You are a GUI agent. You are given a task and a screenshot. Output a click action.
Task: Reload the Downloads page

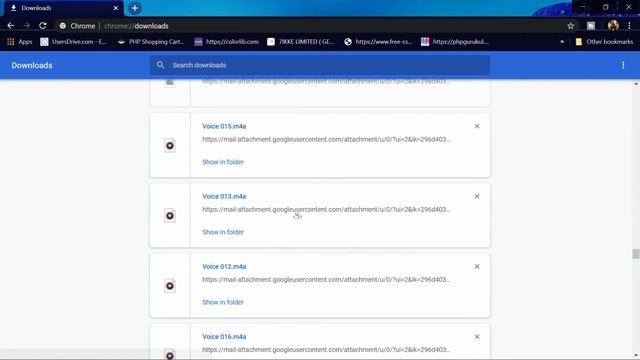(x=42, y=26)
